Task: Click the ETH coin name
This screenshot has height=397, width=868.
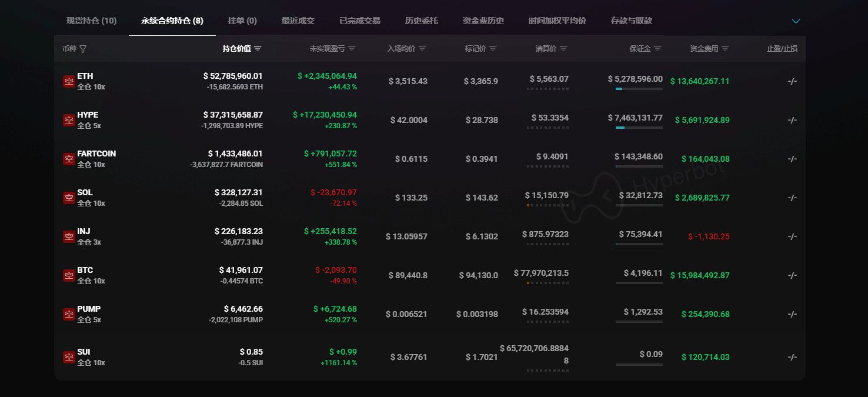Action: tap(85, 76)
